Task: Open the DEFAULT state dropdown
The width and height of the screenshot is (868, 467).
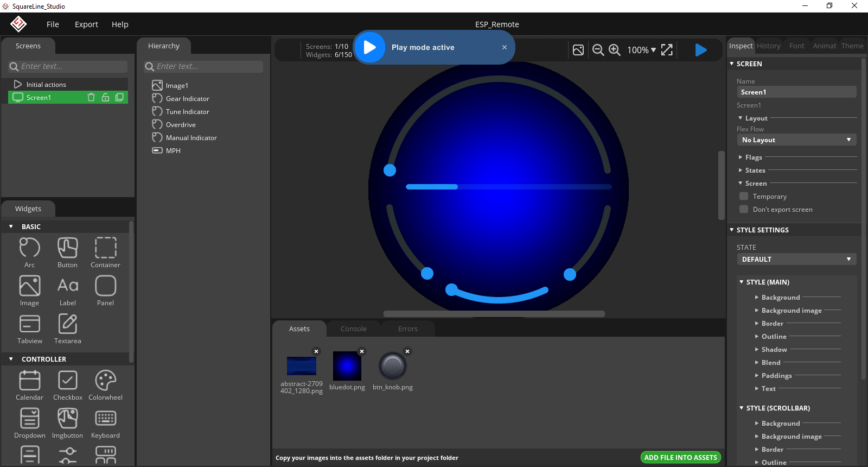Action: point(796,259)
